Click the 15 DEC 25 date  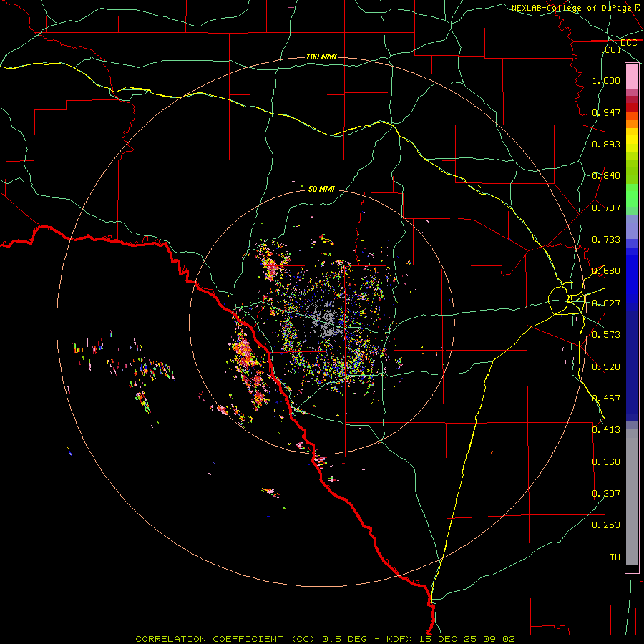pos(448,639)
